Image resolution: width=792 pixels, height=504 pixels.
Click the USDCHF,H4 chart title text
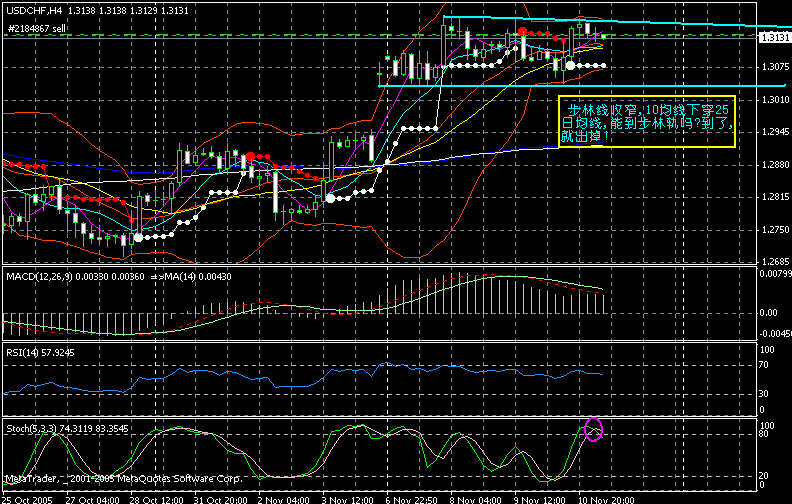click(29, 9)
